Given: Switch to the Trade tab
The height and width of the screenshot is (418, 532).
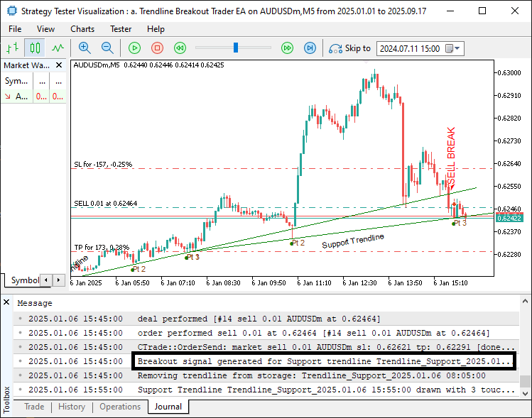Looking at the screenshot, I should coord(34,407).
